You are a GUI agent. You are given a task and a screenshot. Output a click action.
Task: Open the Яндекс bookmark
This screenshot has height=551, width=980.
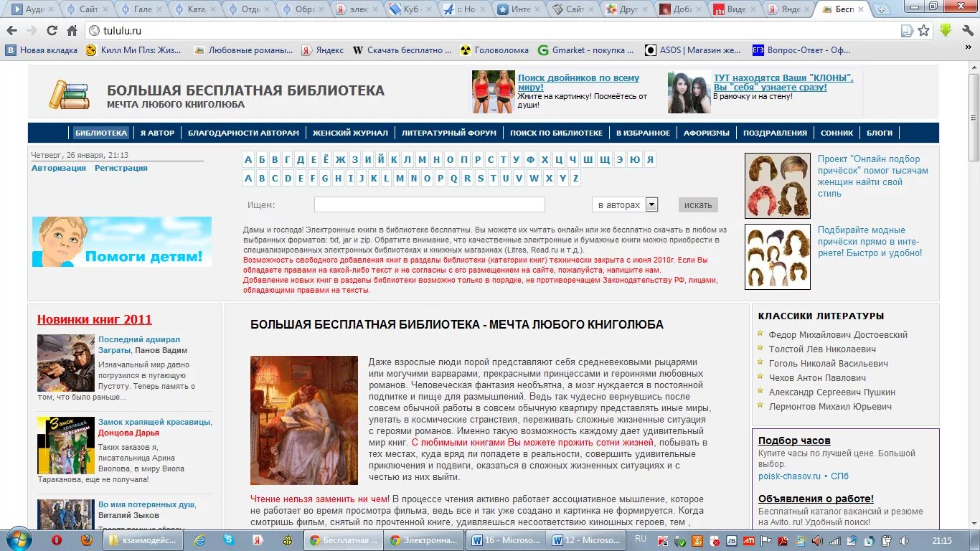coord(322,50)
